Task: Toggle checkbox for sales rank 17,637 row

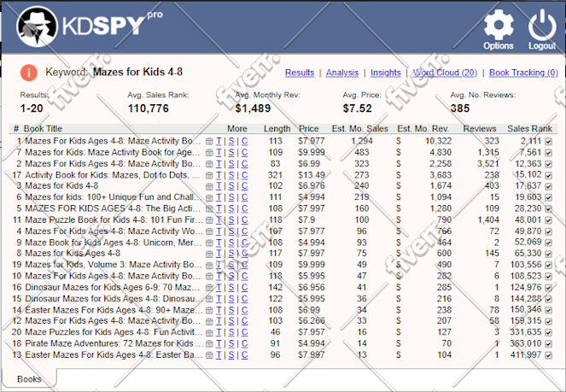Action: tap(549, 187)
